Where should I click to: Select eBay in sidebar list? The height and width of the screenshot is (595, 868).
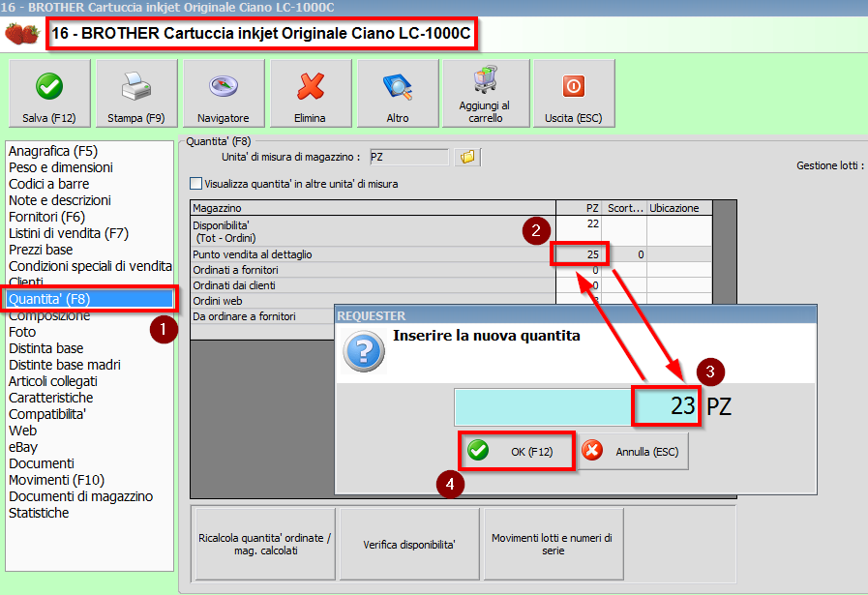[x=23, y=447]
